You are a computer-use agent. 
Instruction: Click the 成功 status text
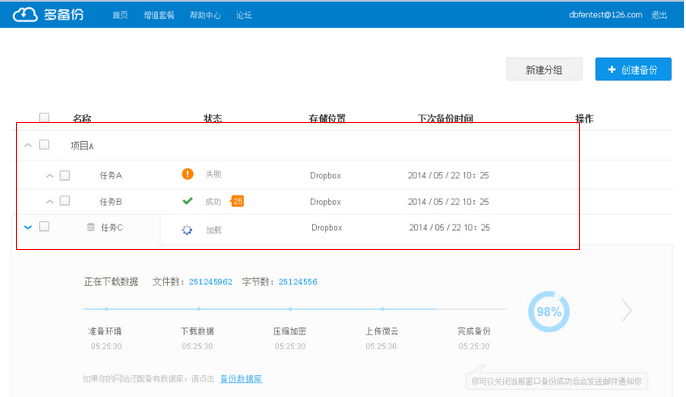(214, 201)
